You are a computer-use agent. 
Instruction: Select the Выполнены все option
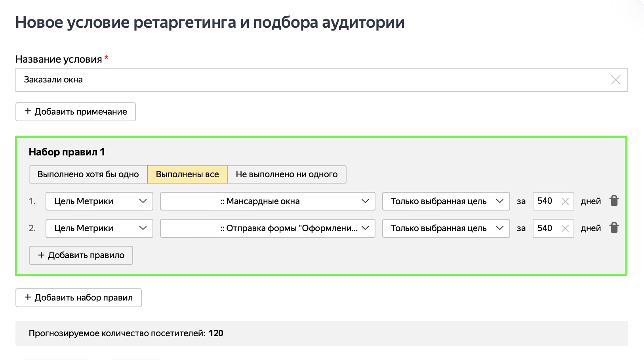(x=187, y=174)
